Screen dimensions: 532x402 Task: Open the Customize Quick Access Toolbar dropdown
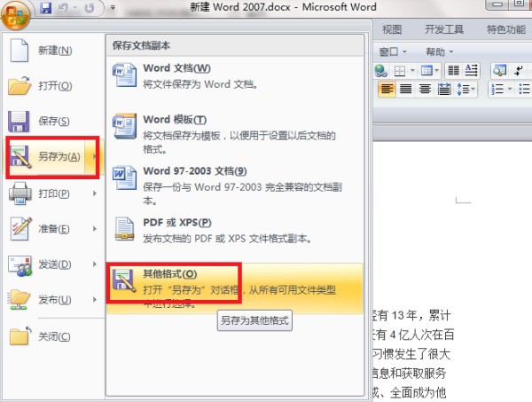(113, 7)
